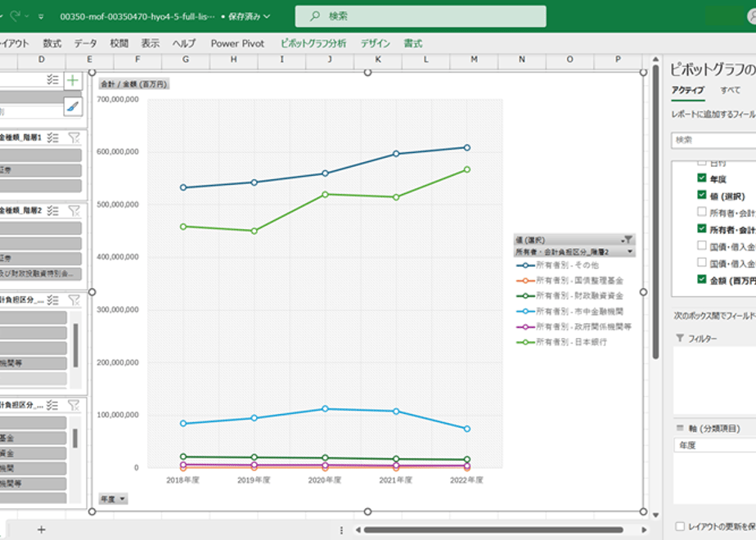Toggle multi-select on the 階層1 slicer
This screenshot has width=756, height=540.
tap(52, 138)
